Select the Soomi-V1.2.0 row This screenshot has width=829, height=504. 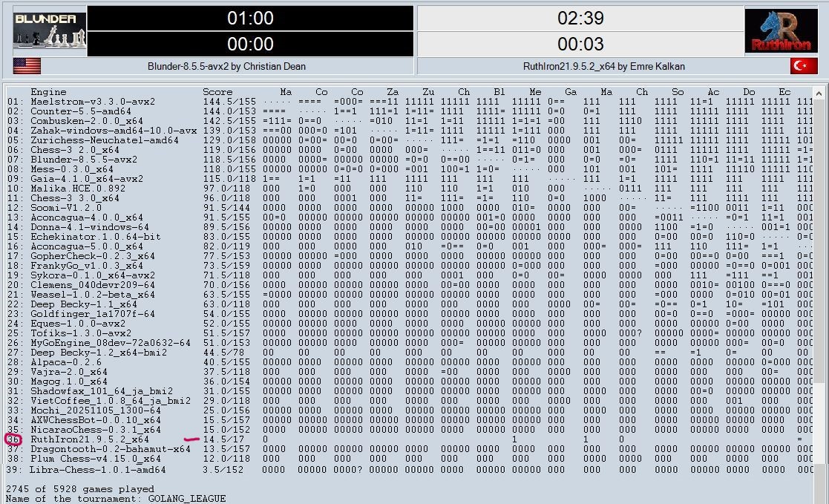(410, 208)
